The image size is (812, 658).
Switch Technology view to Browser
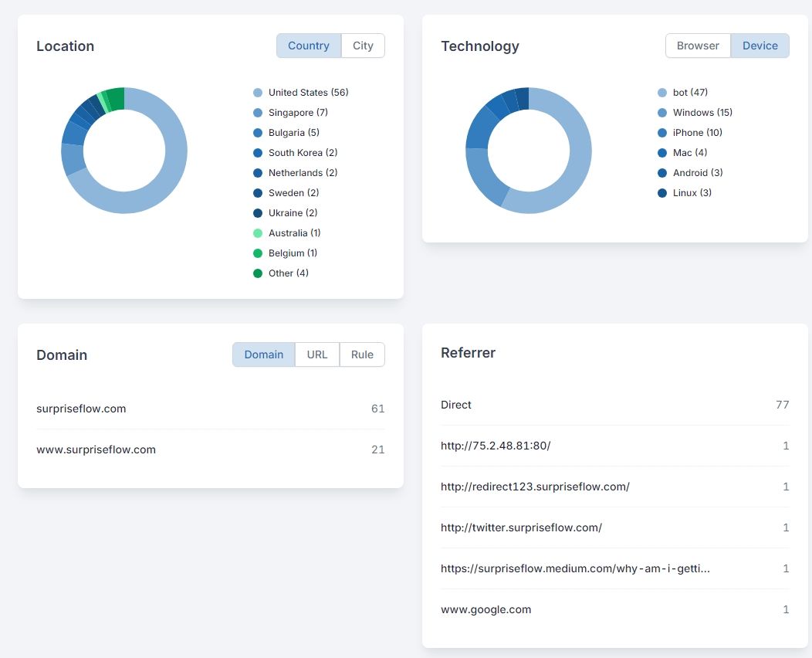[x=698, y=46]
